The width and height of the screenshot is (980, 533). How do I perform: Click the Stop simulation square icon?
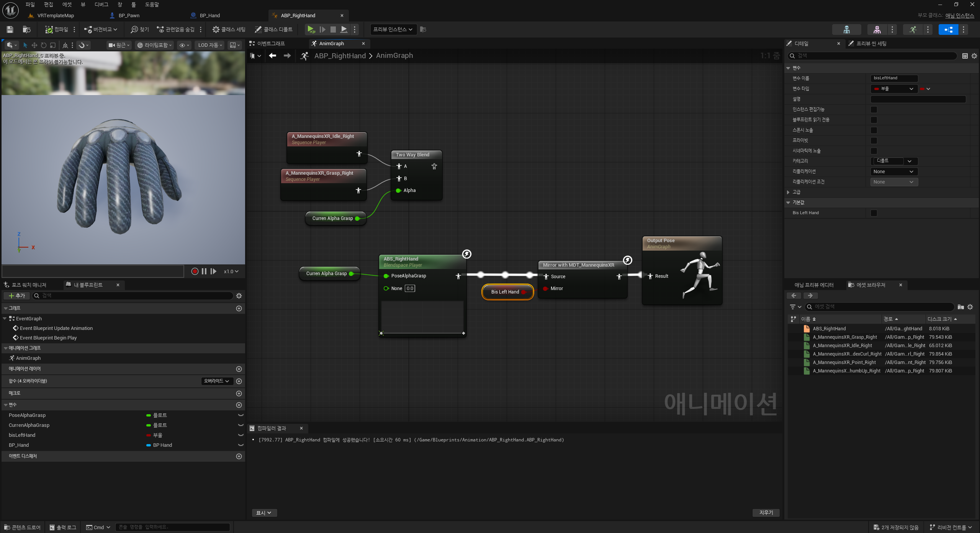[333, 30]
